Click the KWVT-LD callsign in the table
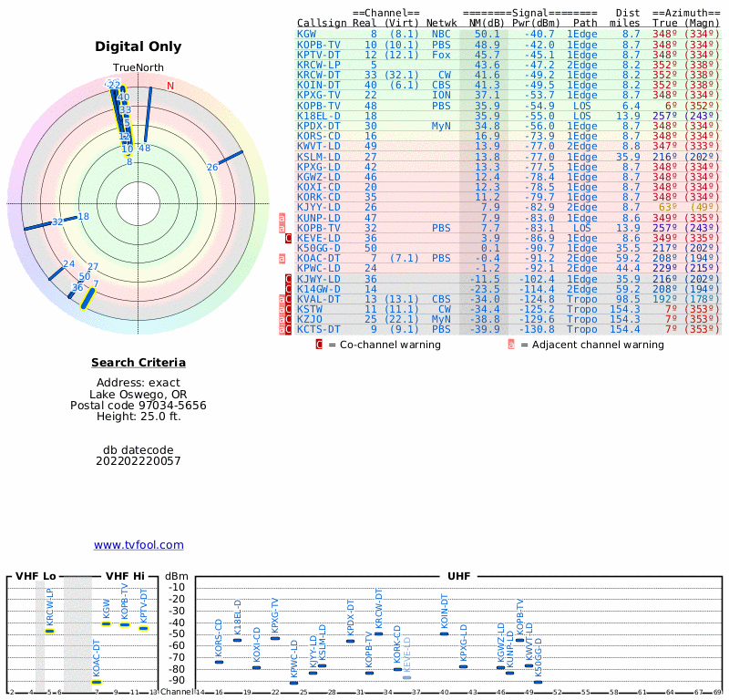Viewport: 729px width, 700px height. [x=319, y=146]
